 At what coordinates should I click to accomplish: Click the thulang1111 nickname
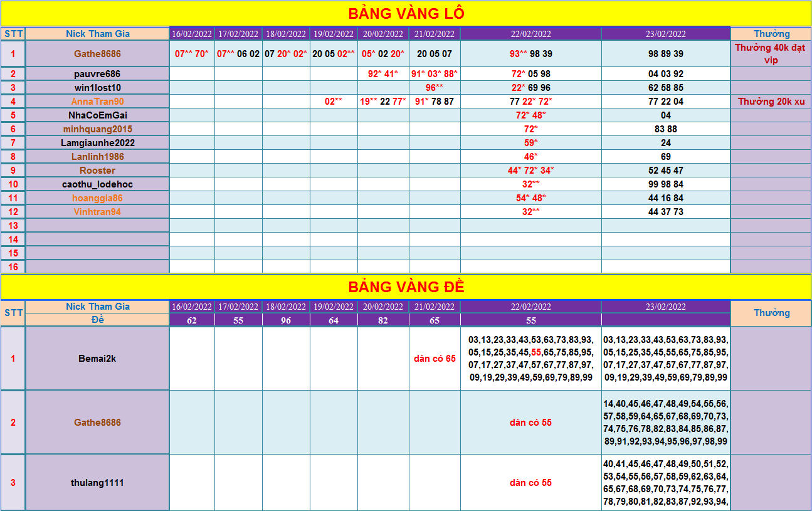pyautogui.click(x=97, y=483)
